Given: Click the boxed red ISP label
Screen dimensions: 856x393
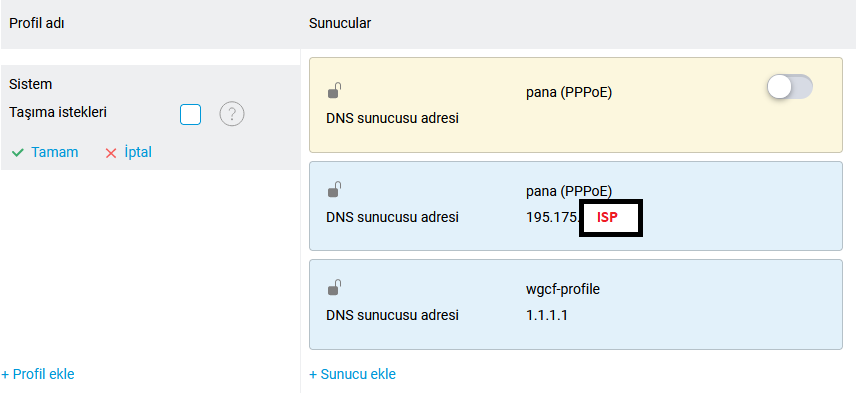Looking at the screenshot, I should tap(611, 218).
